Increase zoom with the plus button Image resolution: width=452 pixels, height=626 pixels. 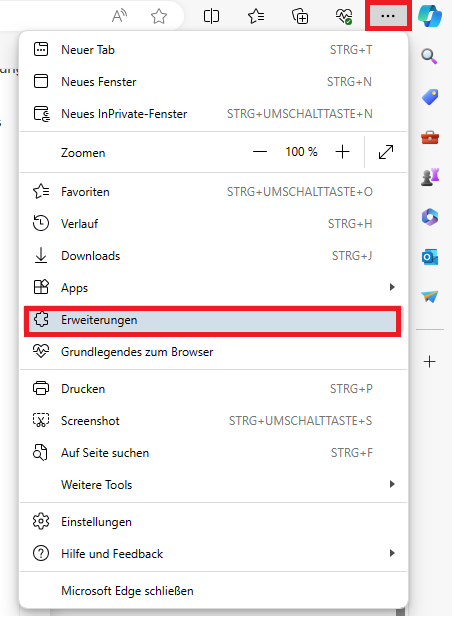342,152
